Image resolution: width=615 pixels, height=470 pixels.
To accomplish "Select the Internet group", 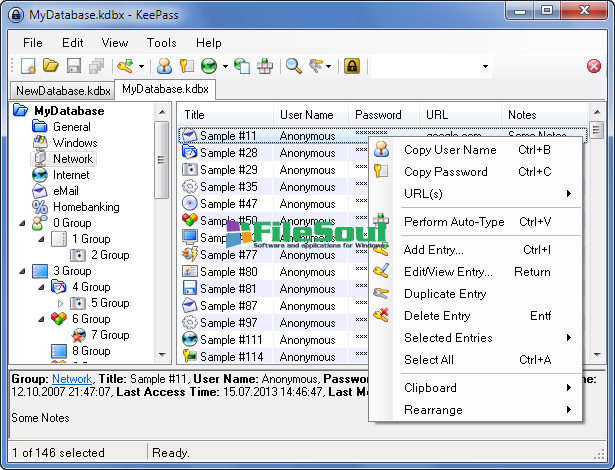I will 71,175.
